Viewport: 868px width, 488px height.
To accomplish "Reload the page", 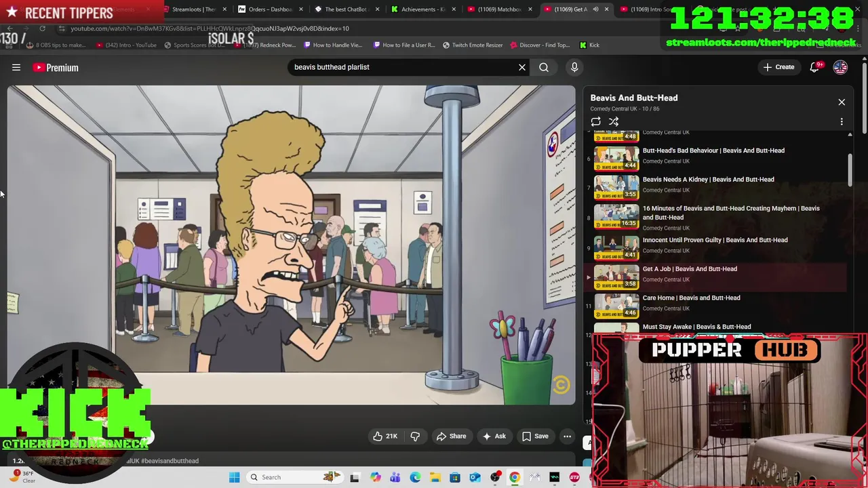I will click(42, 28).
